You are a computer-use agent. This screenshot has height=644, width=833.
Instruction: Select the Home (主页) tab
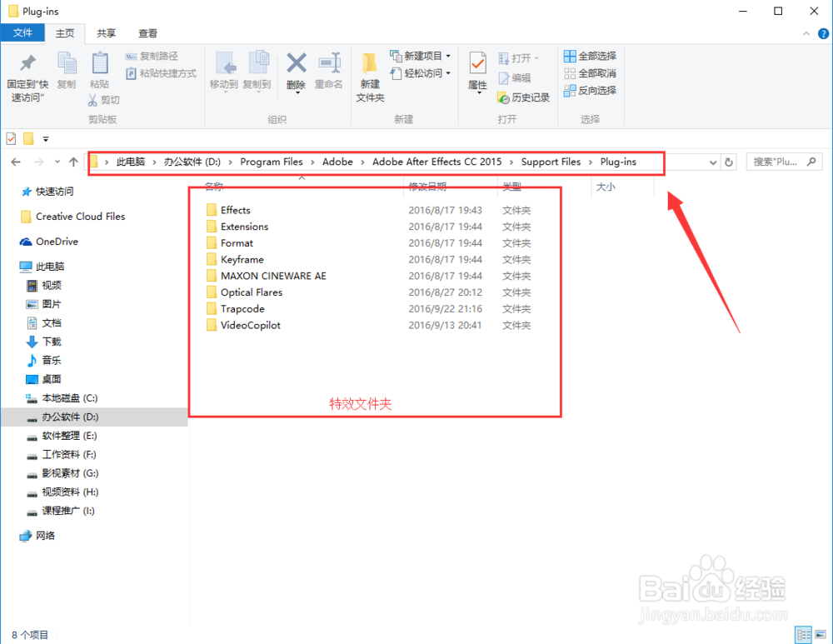point(65,33)
